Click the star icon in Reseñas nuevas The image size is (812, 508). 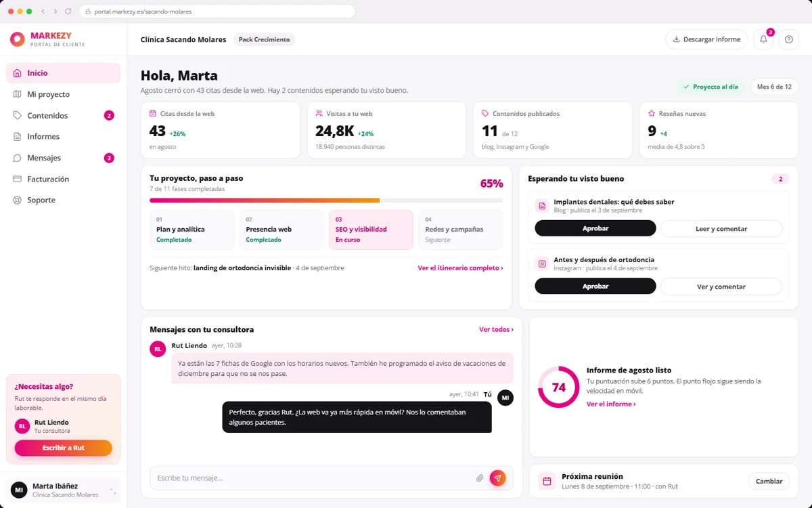[x=652, y=114]
